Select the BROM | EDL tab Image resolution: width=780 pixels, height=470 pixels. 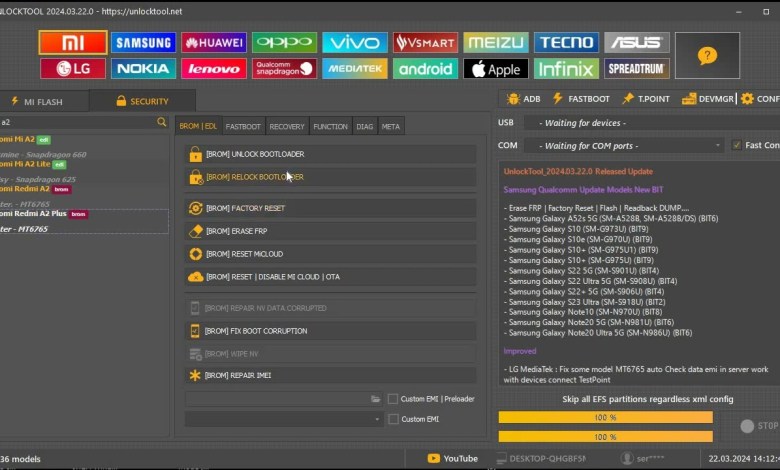pos(198,126)
